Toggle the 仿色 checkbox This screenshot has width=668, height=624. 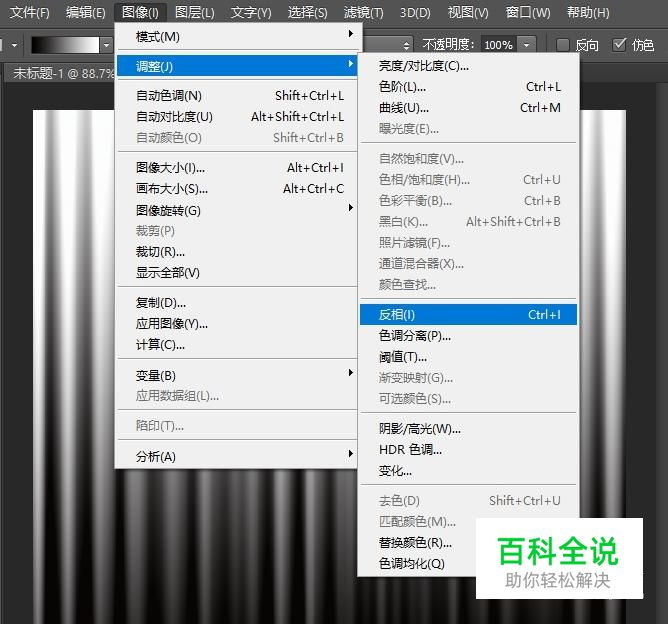[619, 44]
